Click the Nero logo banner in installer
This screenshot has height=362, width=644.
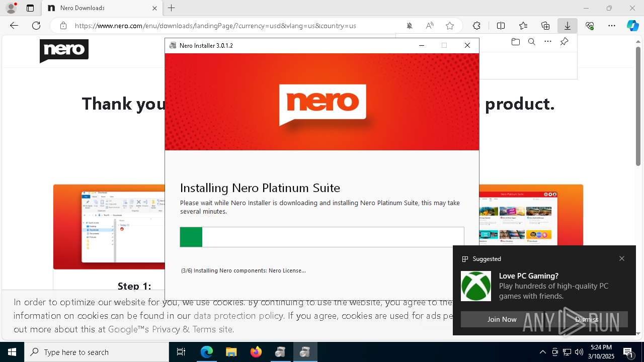[323, 105]
